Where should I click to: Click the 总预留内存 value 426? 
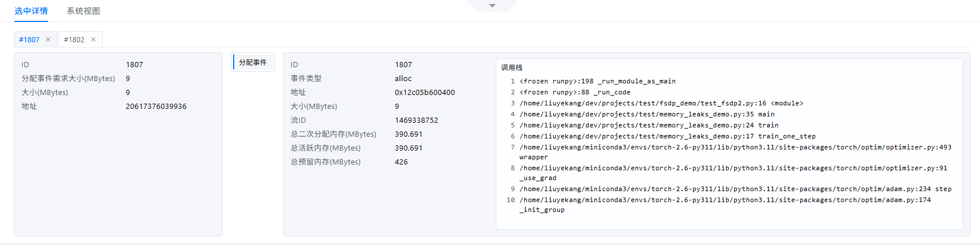click(401, 162)
